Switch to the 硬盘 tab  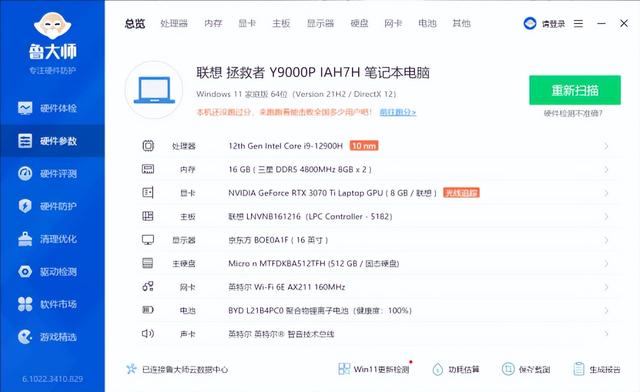359,24
